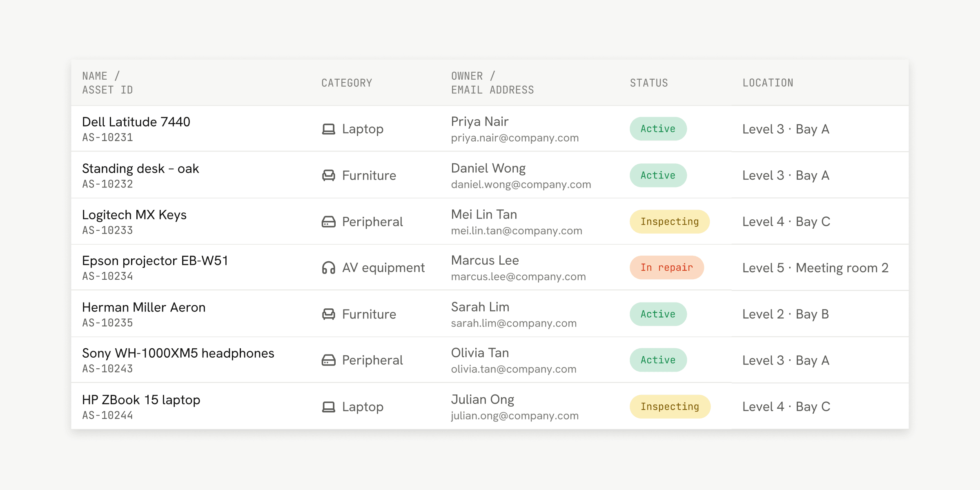
Task: Click the NAME / ASSET ID column header
Action: [107, 83]
